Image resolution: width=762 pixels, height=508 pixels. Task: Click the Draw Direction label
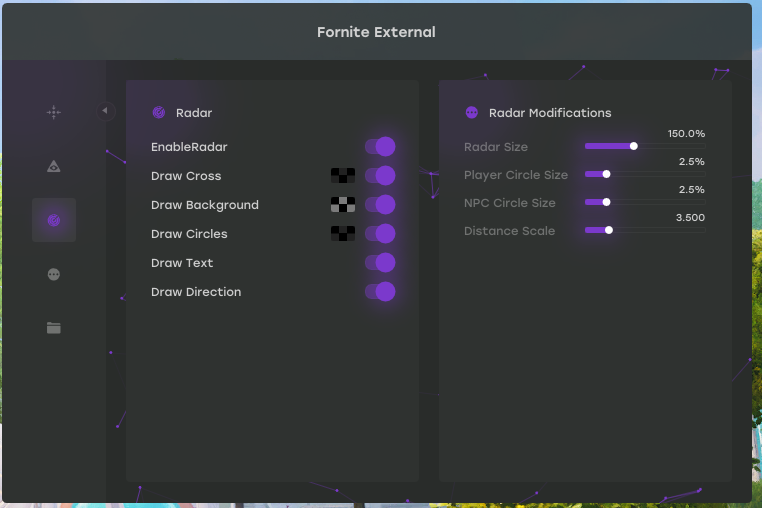click(196, 292)
